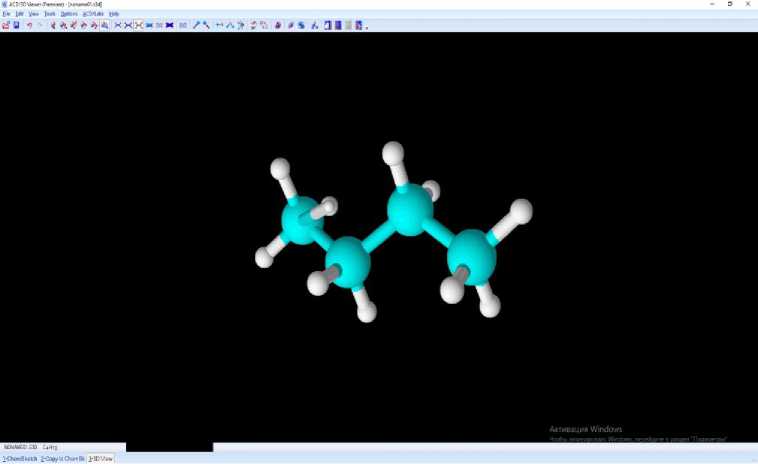Toggle the Disks display style button
This screenshot has height=464, width=758.
tap(159, 25)
